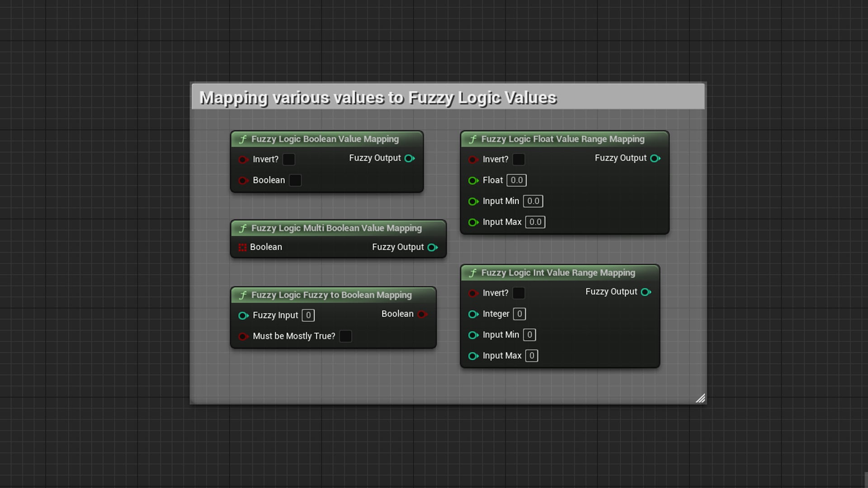The image size is (868, 488).
Task: Edit Float value field on Float Range Mapping
Action: tap(516, 180)
